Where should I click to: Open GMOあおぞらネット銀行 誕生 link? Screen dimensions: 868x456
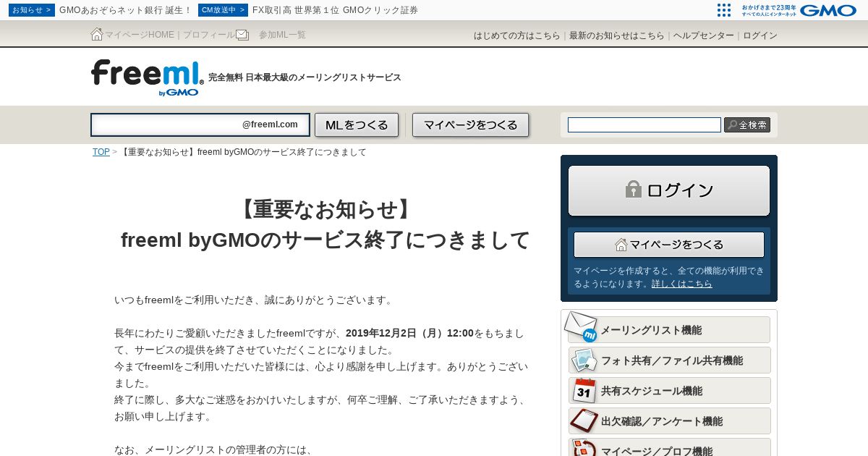coord(125,10)
